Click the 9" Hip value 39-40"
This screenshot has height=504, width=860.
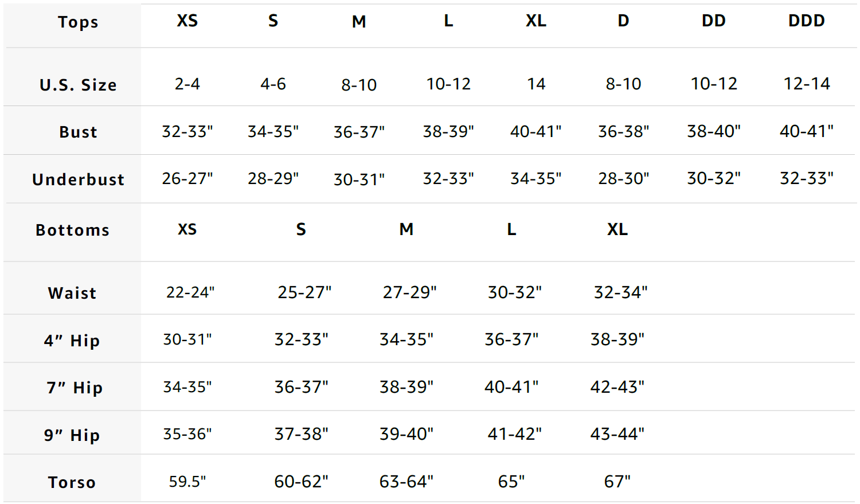pos(406,435)
